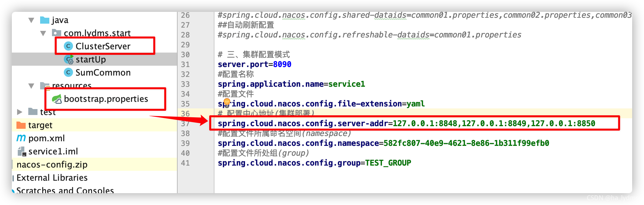Viewport: 644px width, 205px height.
Task: Open pom.xml in the tree
Action: [46, 138]
